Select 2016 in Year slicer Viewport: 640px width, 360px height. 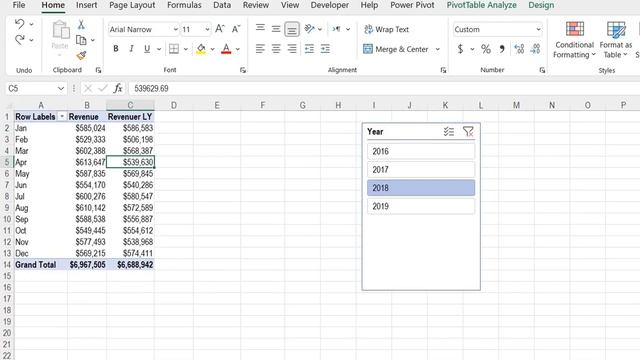pos(421,151)
